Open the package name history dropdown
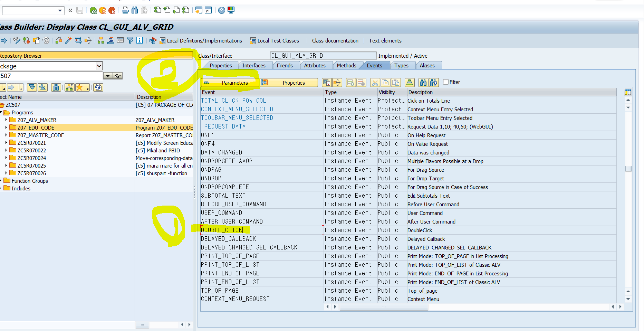 click(108, 76)
